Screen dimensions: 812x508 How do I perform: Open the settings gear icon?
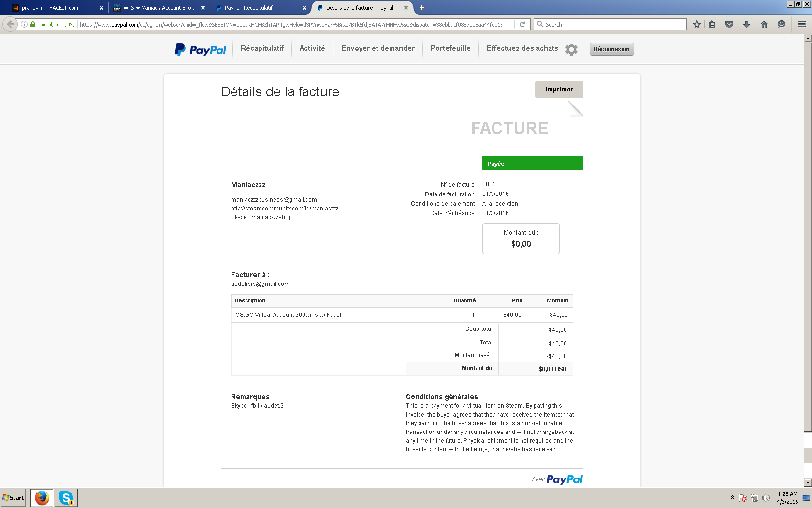571,49
